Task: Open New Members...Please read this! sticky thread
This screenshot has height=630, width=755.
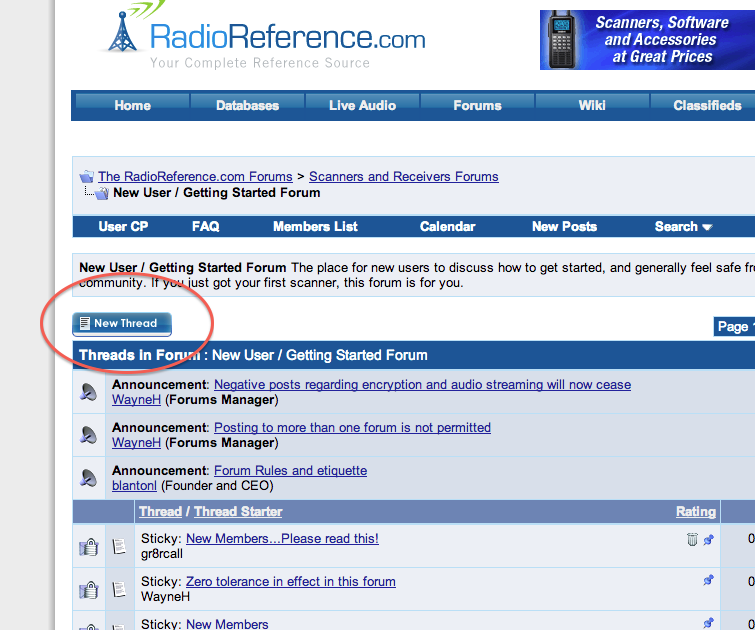Action: (x=282, y=538)
